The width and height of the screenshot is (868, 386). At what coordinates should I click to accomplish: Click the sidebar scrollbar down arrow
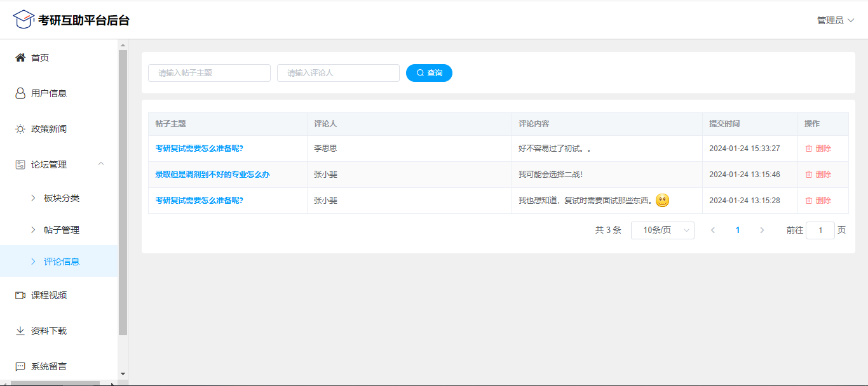tap(123, 374)
